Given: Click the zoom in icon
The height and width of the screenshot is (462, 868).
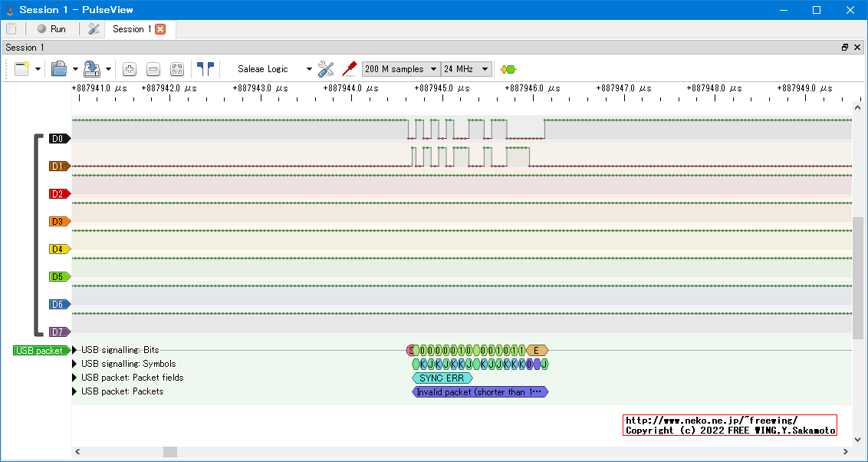Looking at the screenshot, I should click(130, 69).
